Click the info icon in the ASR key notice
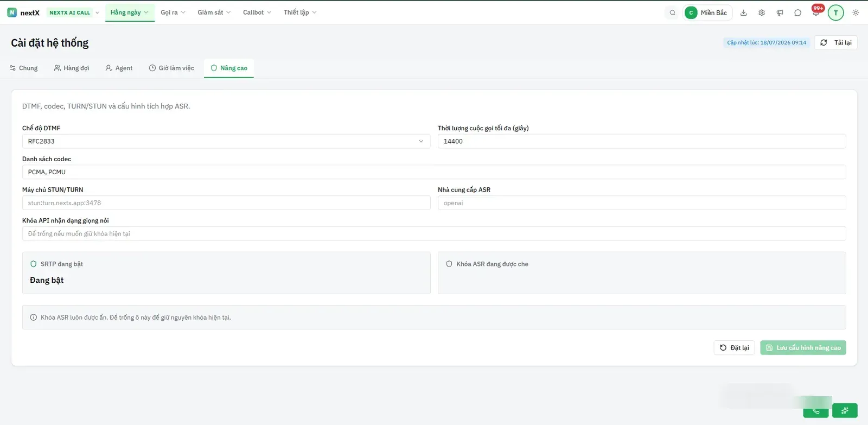 point(34,318)
